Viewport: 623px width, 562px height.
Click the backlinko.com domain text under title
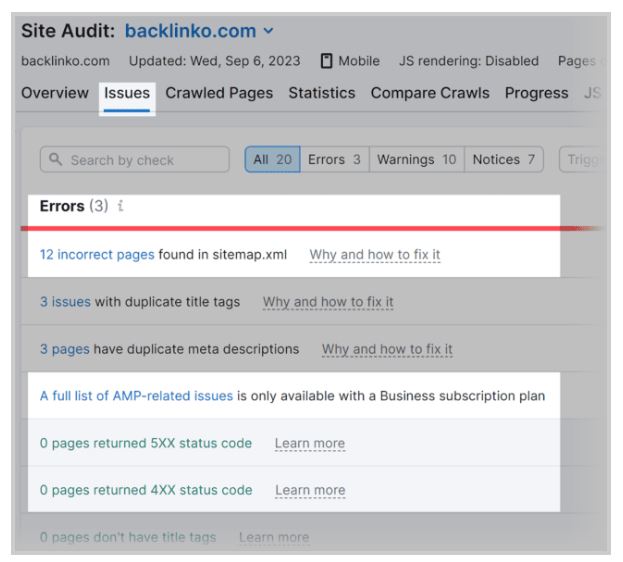coord(65,61)
